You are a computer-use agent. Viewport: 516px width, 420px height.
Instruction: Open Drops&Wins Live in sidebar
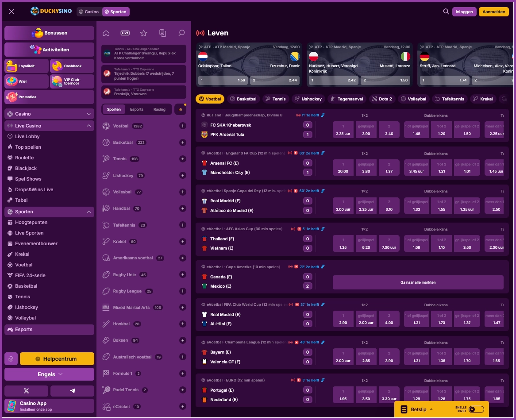pyautogui.click(x=34, y=189)
